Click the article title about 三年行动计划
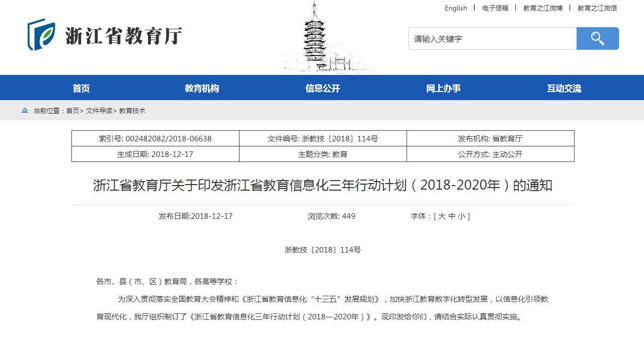This screenshot has width=644, height=339. click(x=323, y=186)
